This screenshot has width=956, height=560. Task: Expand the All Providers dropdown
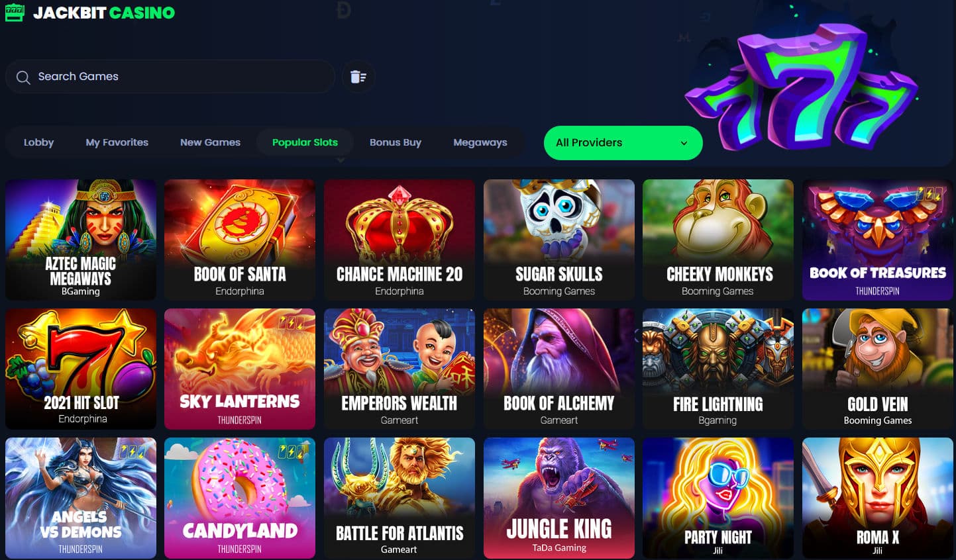click(623, 143)
